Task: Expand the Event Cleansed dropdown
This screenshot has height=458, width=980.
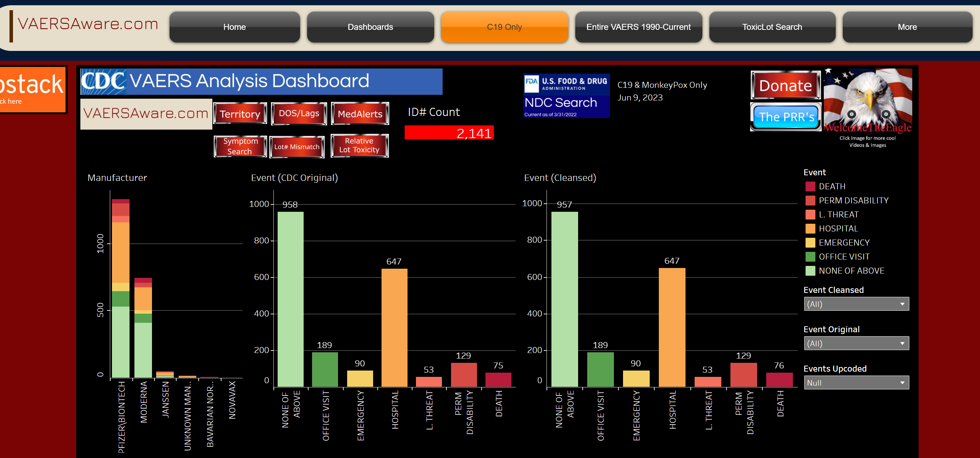Action: pyautogui.click(x=856, y=304)
